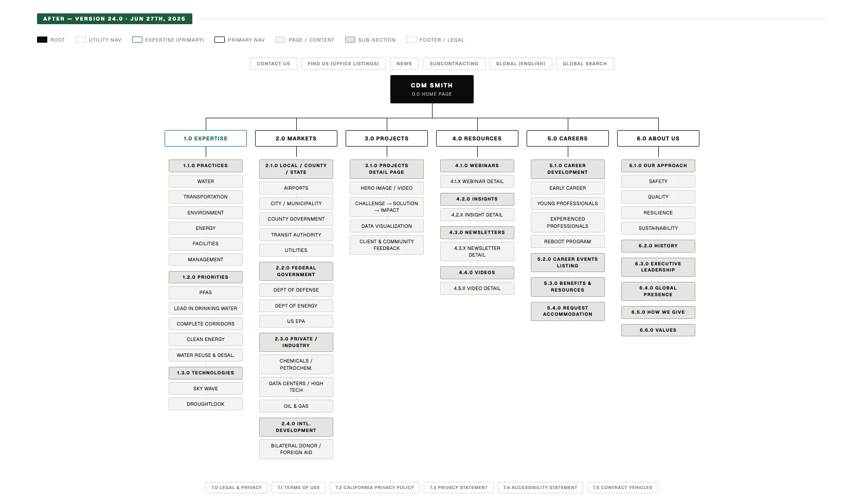864x504 pixels.
Task: Open Find Us (Office Listings) node
Action: click(x=343, y=64)
